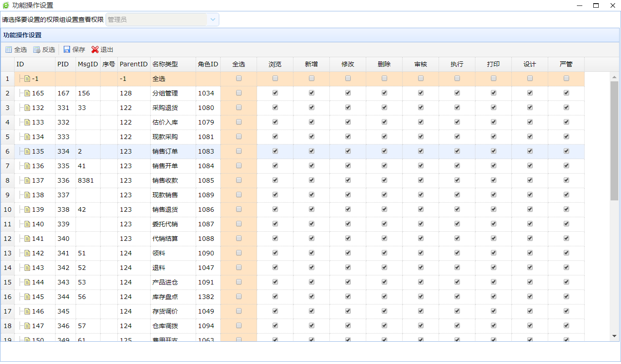Click the vertical scrollbar thumb
Image resolution: width=621 pixels, height=364 pixels.
614,141
